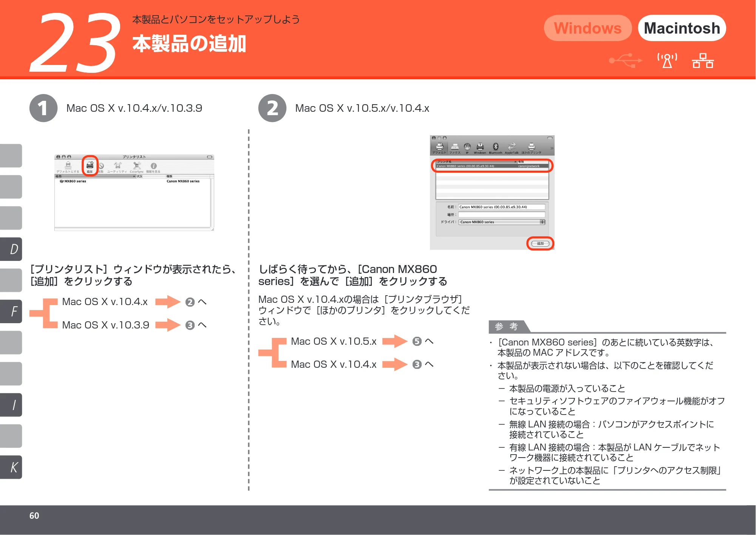The image size is (756, 535).
Task: Click the 名前 text field in printer browser
Action: coord(502,207)
